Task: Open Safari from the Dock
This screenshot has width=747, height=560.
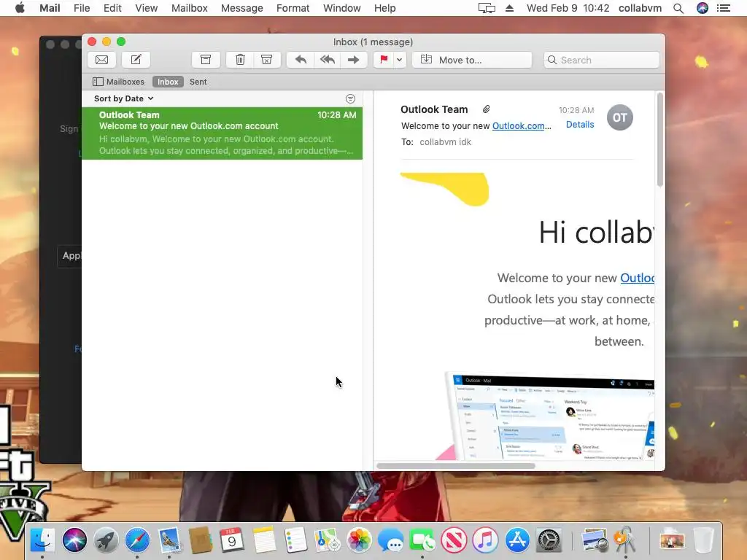Action: click(x=137, y=540)
